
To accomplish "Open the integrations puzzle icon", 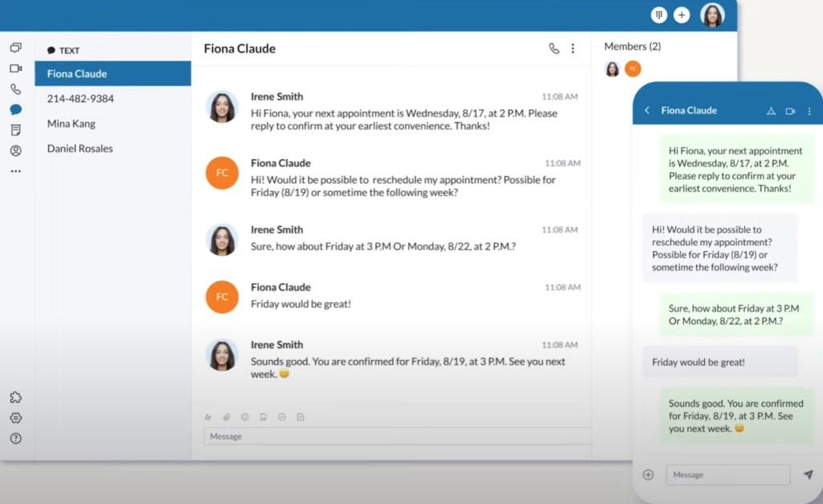I will (x=16, y=397).
